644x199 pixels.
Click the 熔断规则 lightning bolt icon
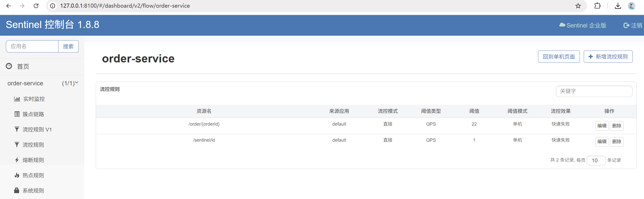point(17,160)
